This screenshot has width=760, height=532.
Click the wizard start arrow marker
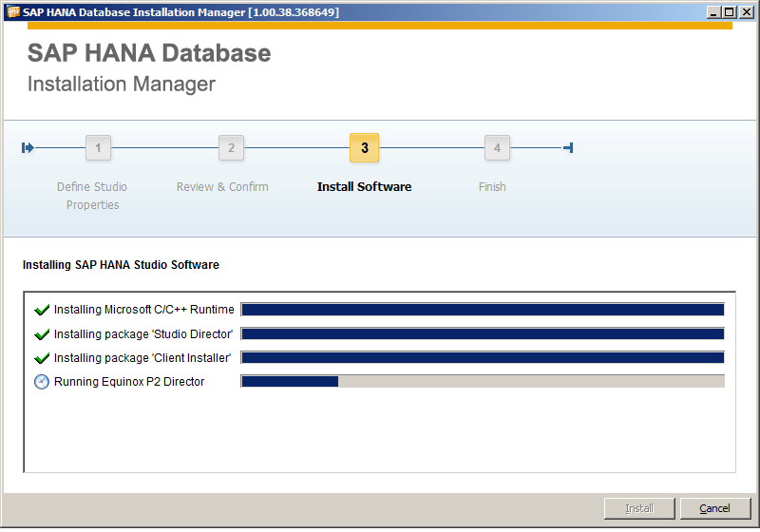[28, 147]
